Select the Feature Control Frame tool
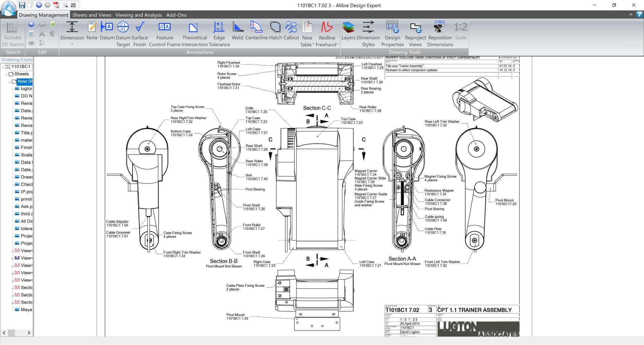644x345 pixels. pos(165,34)
